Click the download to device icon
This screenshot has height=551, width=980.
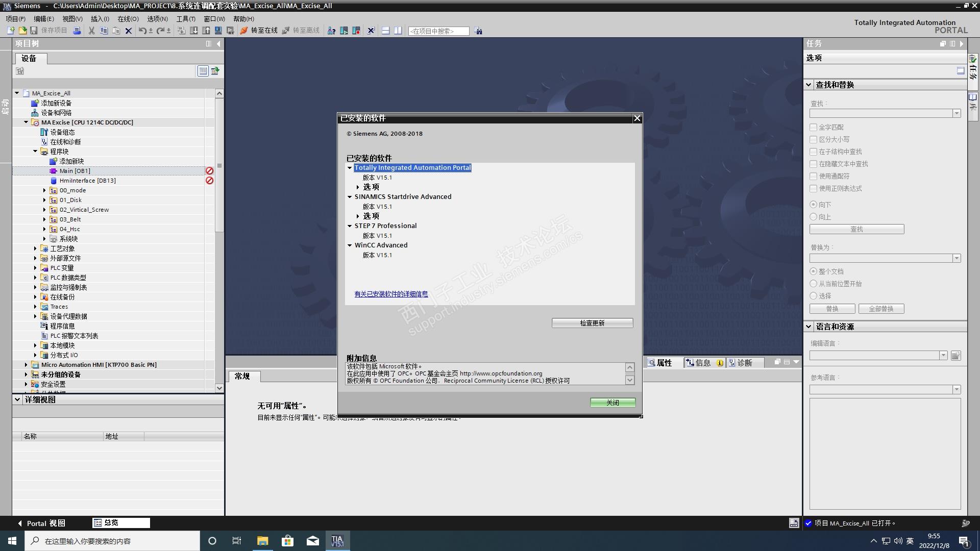tap(194, 31)
